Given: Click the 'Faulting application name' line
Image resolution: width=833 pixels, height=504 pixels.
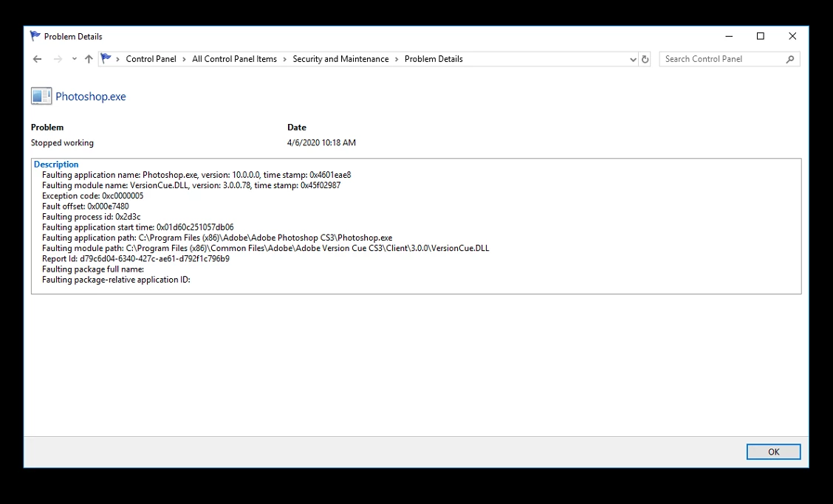Looking at the screenshot, I should [196, 175].
